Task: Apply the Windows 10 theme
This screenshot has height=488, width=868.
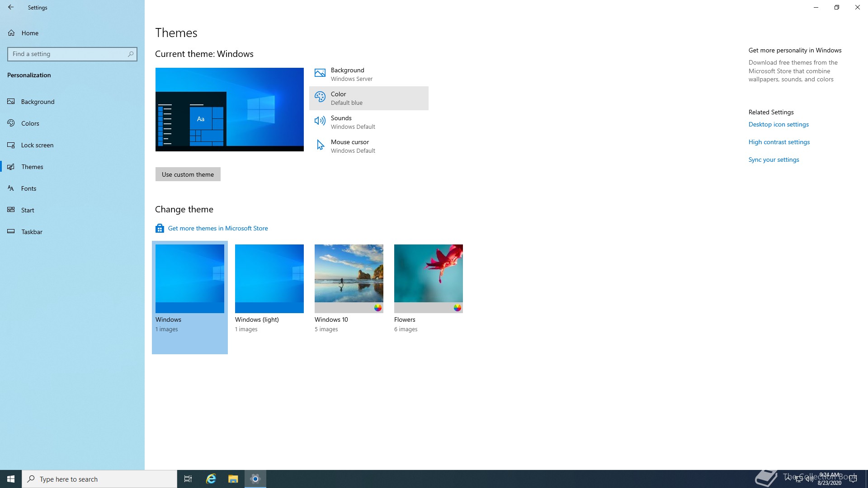Action: pos(349,279)
